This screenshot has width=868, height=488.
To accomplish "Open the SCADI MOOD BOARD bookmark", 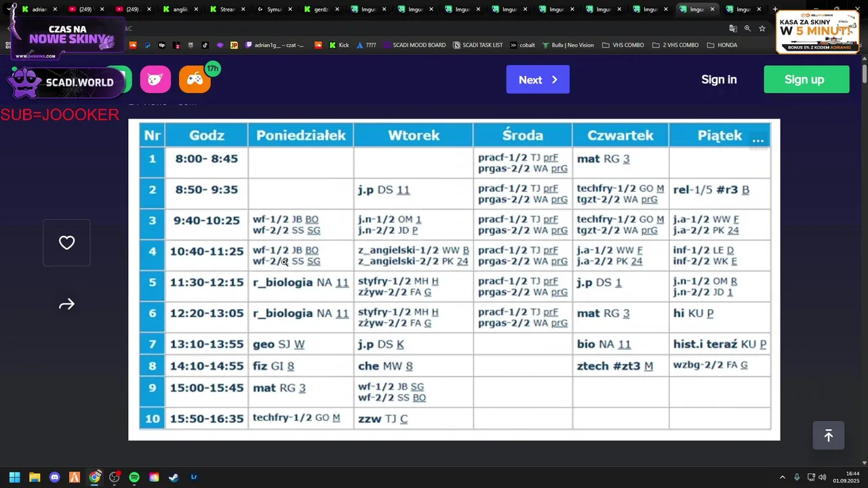I will (414, 45).
